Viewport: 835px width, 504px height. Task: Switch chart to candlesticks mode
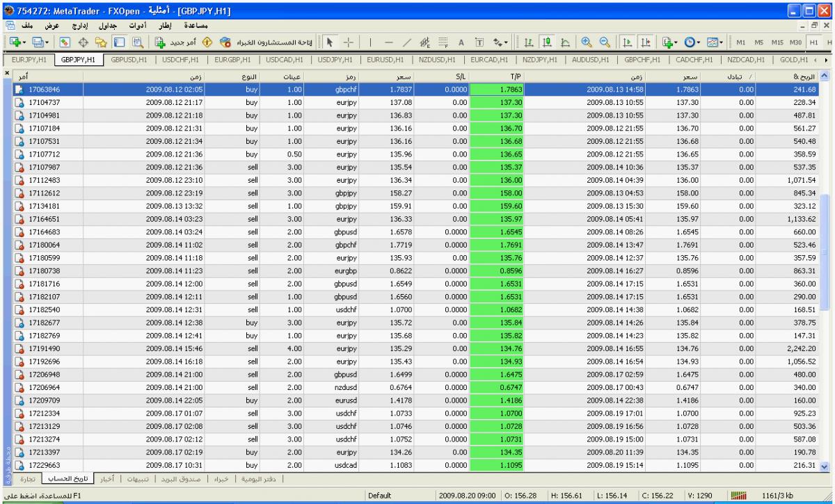pyautogui.click(x=546, y=41)
